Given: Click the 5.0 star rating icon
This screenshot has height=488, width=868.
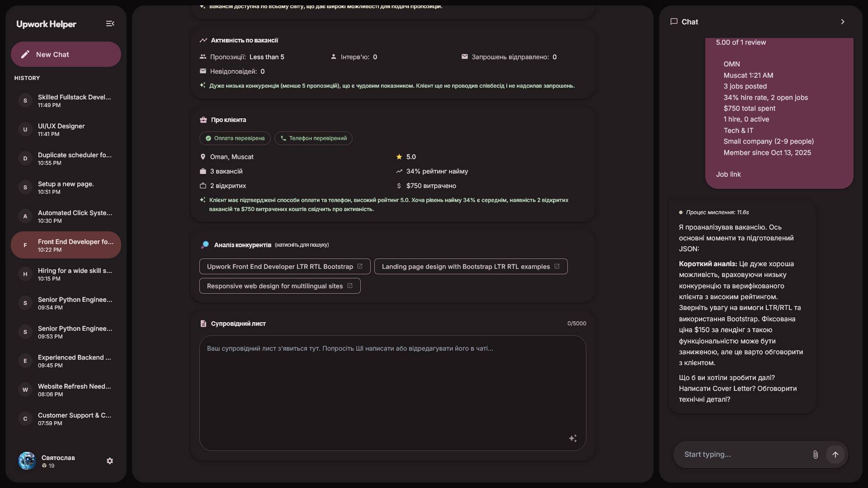Looking at the screenshot, I should pyautogui.click(x=399, y=157).
